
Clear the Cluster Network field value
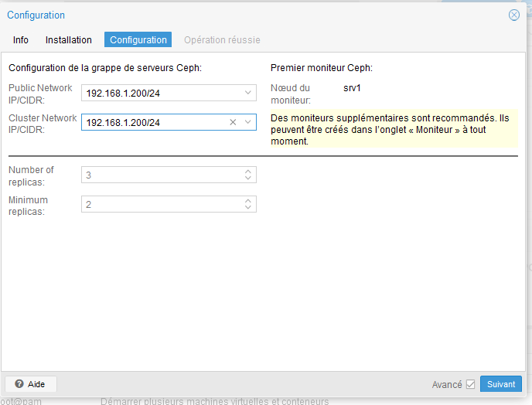233,122
